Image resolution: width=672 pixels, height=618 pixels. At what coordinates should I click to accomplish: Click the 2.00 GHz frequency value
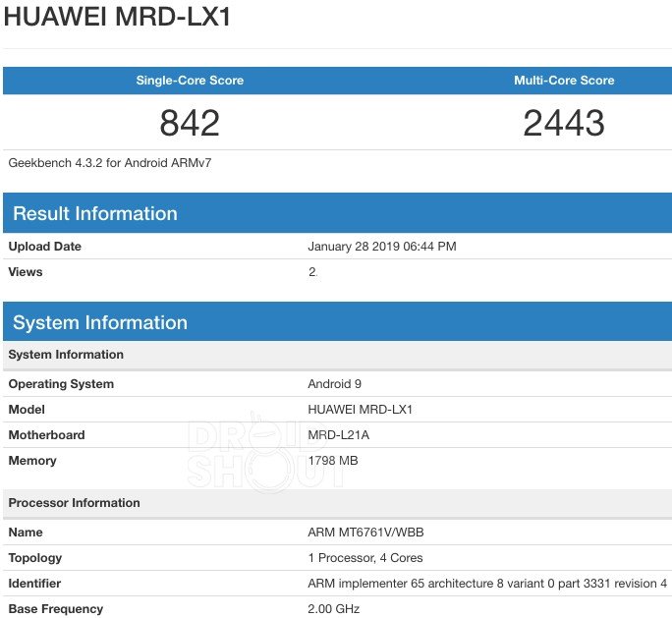(333, 609)
